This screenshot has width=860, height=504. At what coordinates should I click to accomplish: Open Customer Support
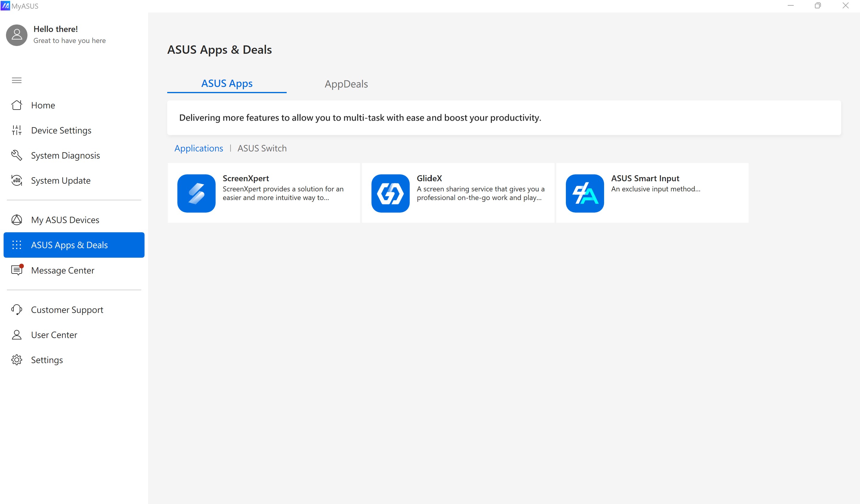pyautogui.click(x=67, y=310)
